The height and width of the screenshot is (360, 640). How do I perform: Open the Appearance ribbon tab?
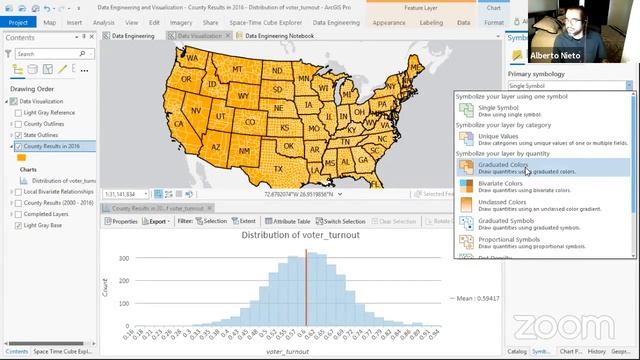pos(389,22)
